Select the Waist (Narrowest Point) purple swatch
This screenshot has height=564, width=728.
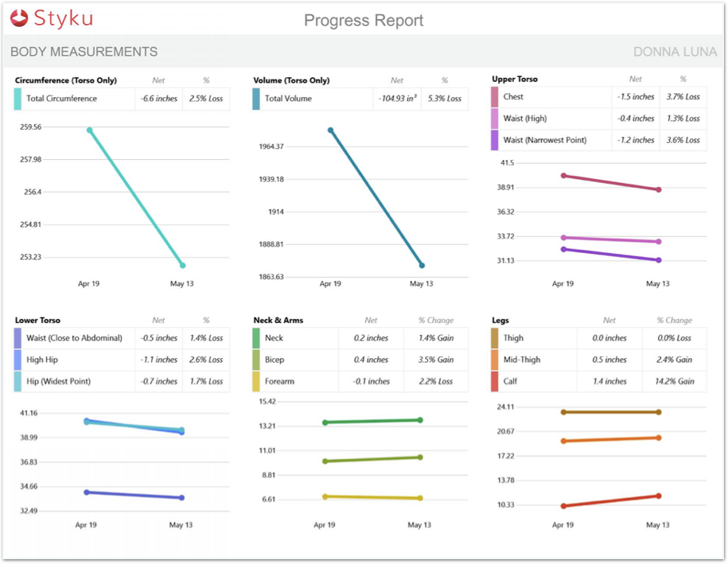(494, 140)
